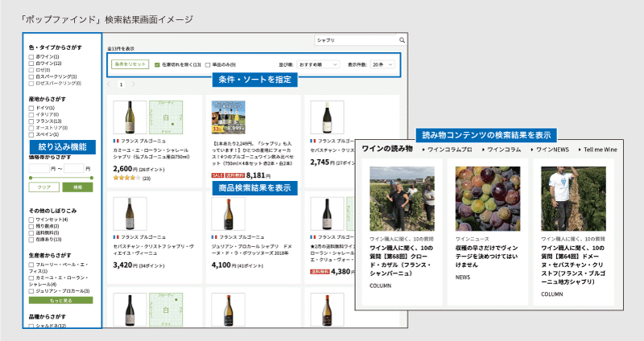Check the スペイン(1) region filter
This screenshot has width=644, height=341.
[31, 134]
